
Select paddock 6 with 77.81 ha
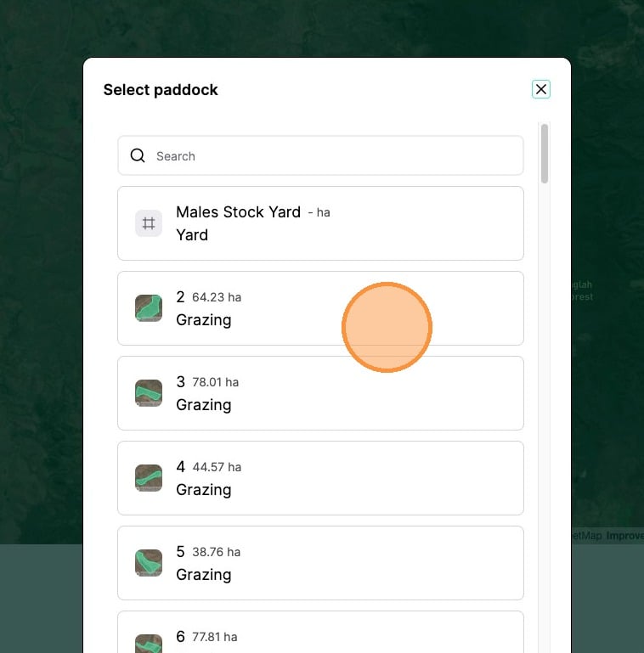[320, 637]
